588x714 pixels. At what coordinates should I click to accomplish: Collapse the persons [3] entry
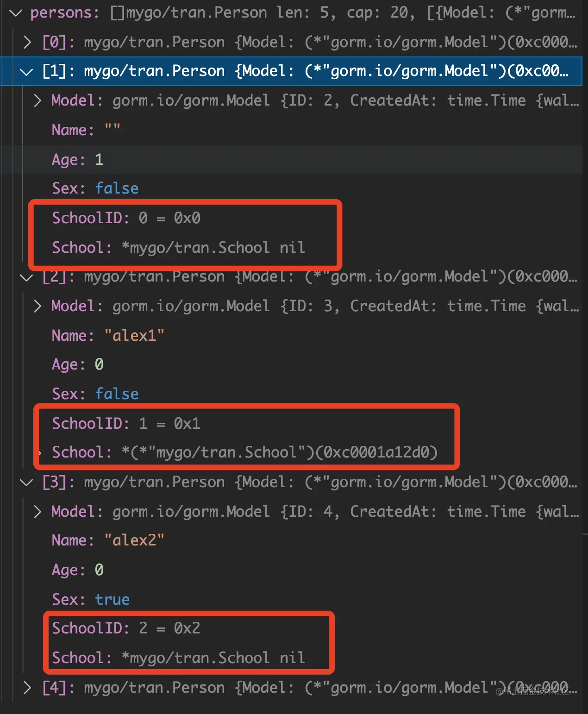tap(27, 482)
